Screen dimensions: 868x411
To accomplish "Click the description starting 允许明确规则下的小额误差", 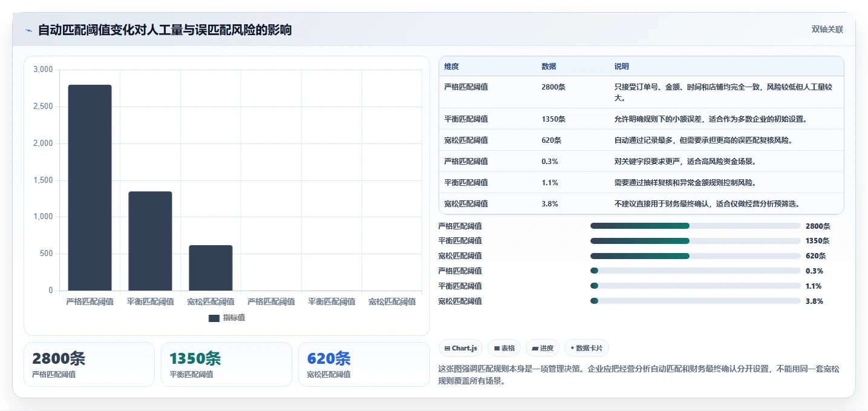I will (710, 119).
